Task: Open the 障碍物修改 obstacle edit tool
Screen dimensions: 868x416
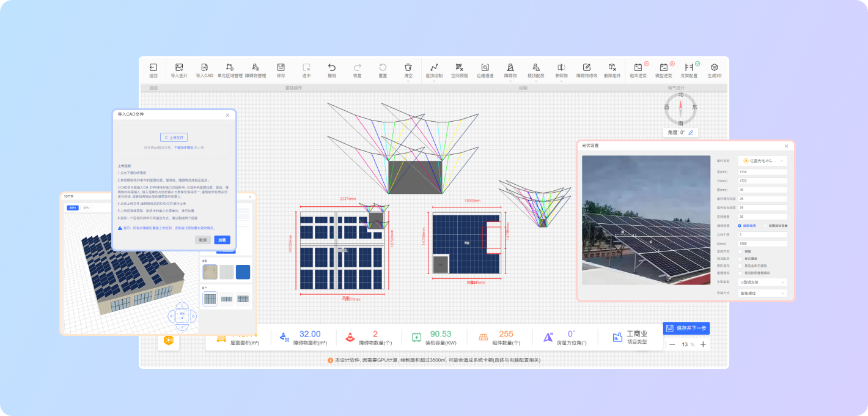Action: (587, 70)
